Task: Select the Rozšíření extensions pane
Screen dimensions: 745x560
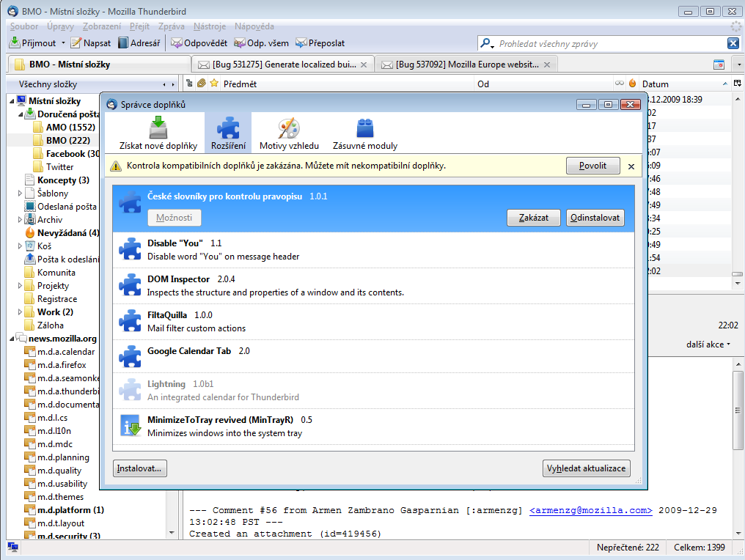Action: (x=228, y=133)
